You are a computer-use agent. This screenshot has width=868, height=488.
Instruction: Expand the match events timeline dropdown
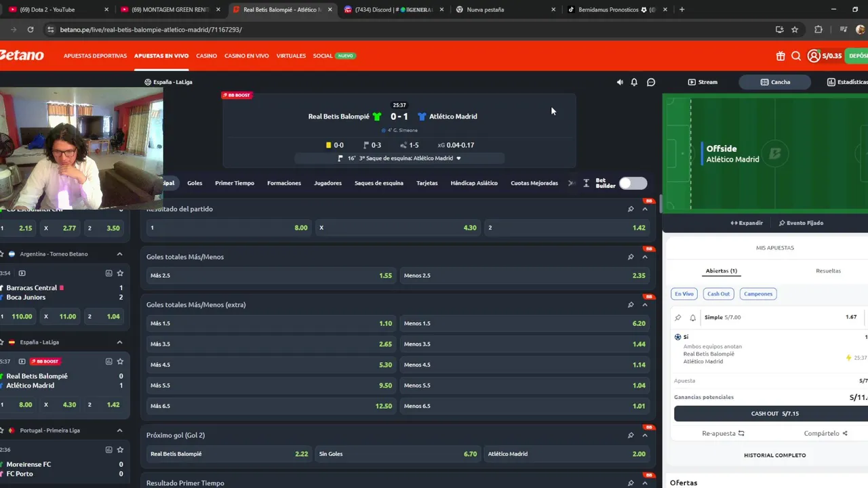(458, 158)
